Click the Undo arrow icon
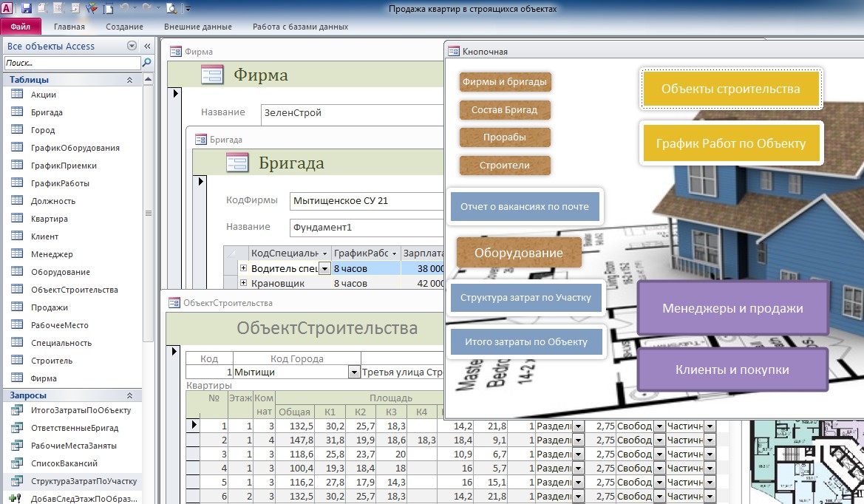 tap(123, 9)
